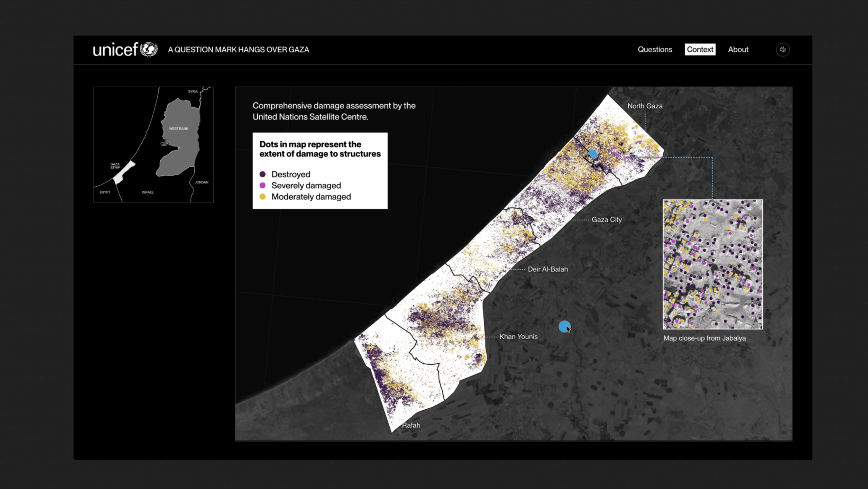The image size is (868, 489).
Task: Click the Destroyed purple legend dot
Action: 263,174
